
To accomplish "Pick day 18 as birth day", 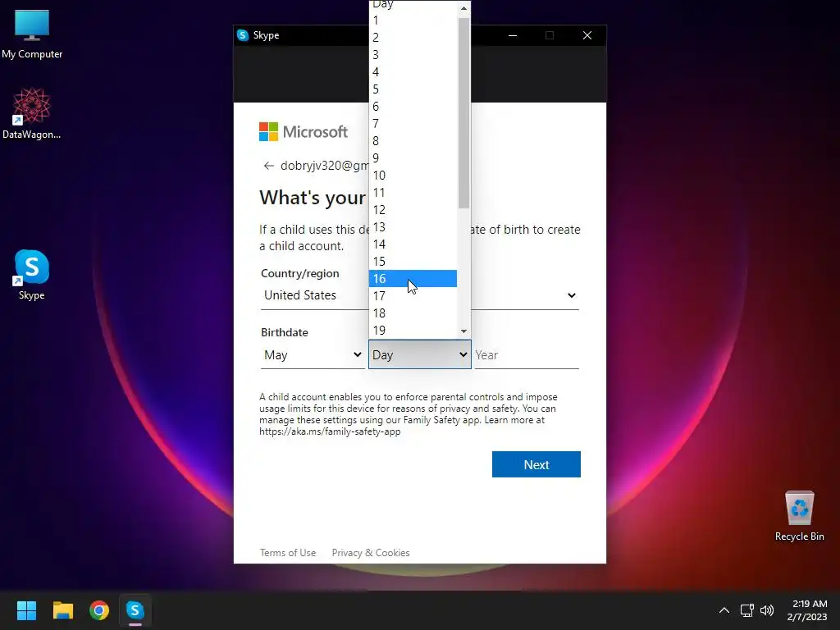I will [x=413, y=313].
